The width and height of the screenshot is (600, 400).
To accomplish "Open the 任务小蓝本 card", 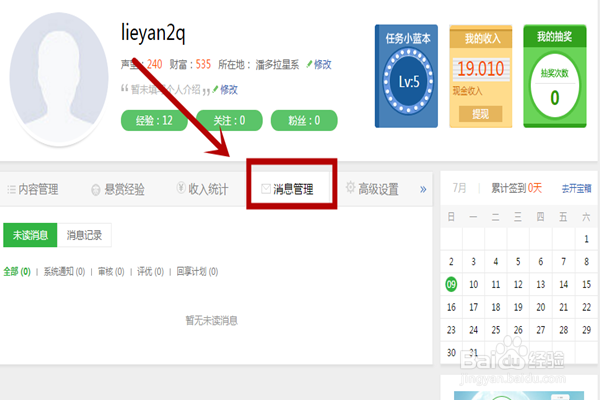I will pyautogui.click(x=406, y=76).
